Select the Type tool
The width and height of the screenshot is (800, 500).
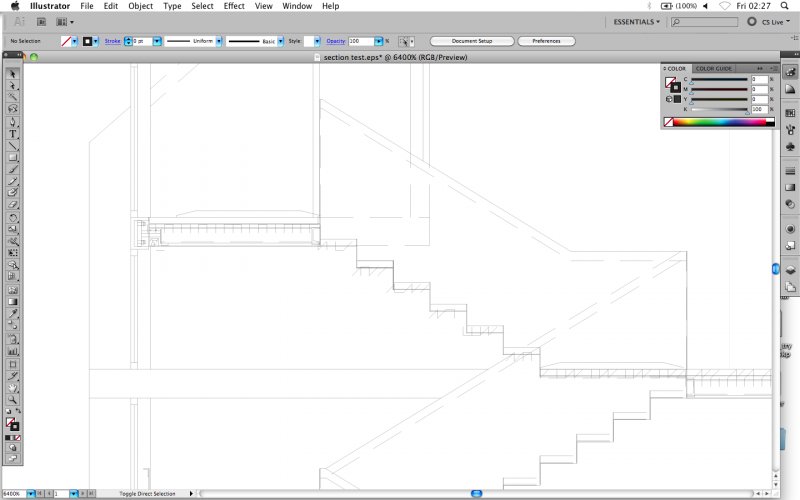(x=13, y=134)
